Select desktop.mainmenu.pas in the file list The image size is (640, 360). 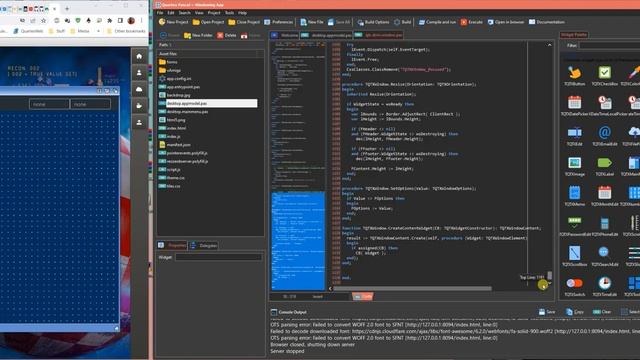click(183, 111)
